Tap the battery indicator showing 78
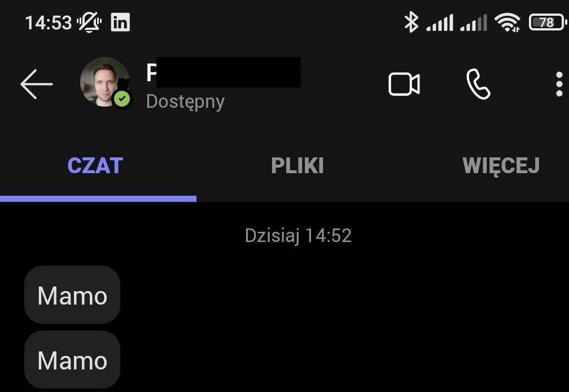 coord(547,23)
